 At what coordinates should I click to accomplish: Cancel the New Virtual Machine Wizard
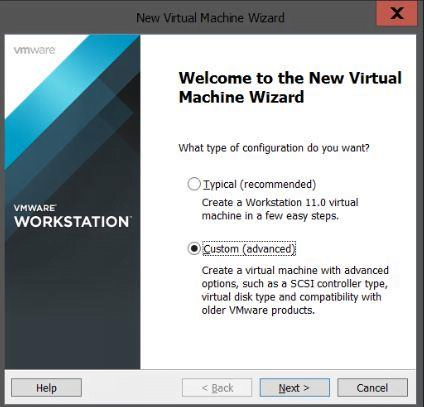click(x=372, y=388)
